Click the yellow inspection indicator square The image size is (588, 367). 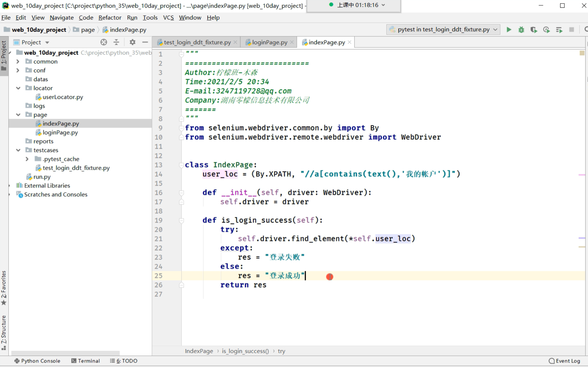pyautogui.click(x=582, y=53)
